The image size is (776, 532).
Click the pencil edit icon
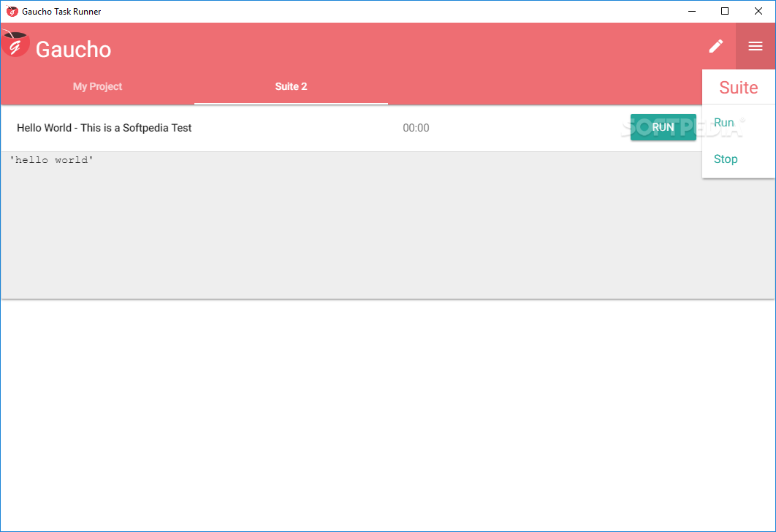pyautogui.click(x=715, y=46)
